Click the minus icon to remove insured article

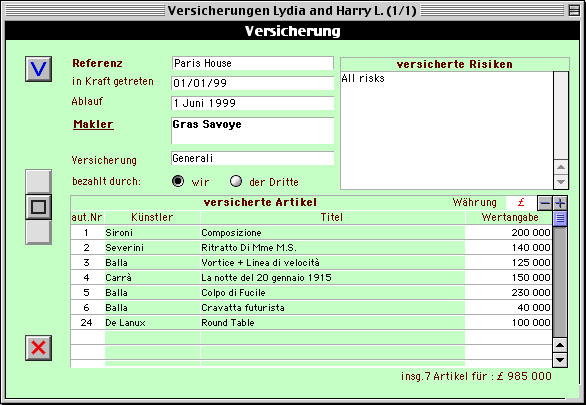(x=545, y=203)
